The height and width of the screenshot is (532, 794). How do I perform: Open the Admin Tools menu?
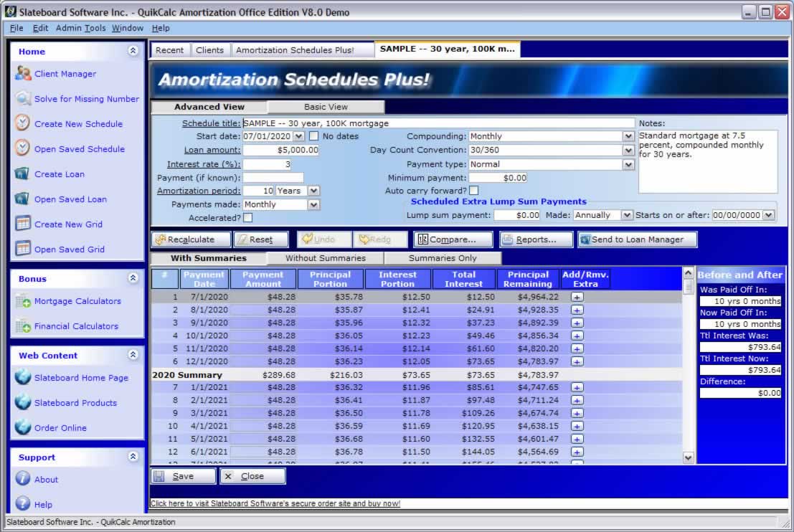coord(80,28)
